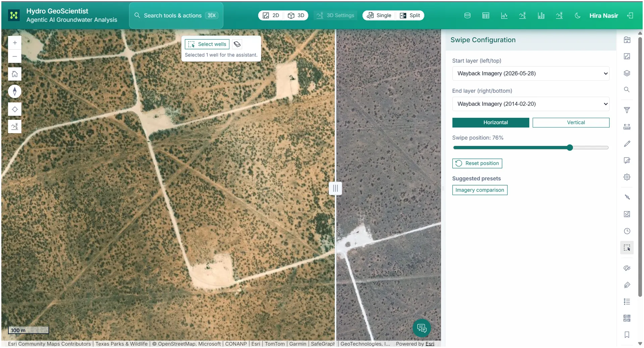Open the data table view icon
The image size is (644, 348).
486,15
